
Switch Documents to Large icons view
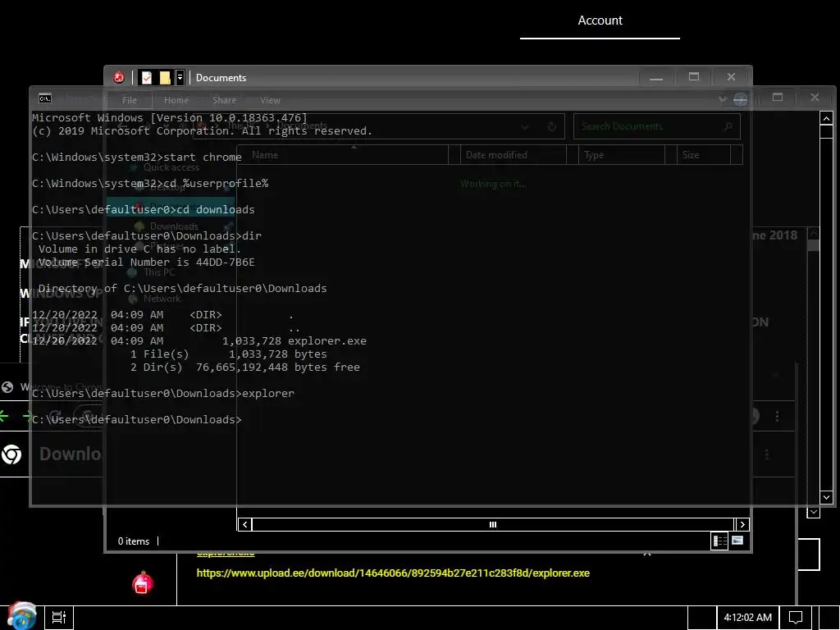[737, 541]
